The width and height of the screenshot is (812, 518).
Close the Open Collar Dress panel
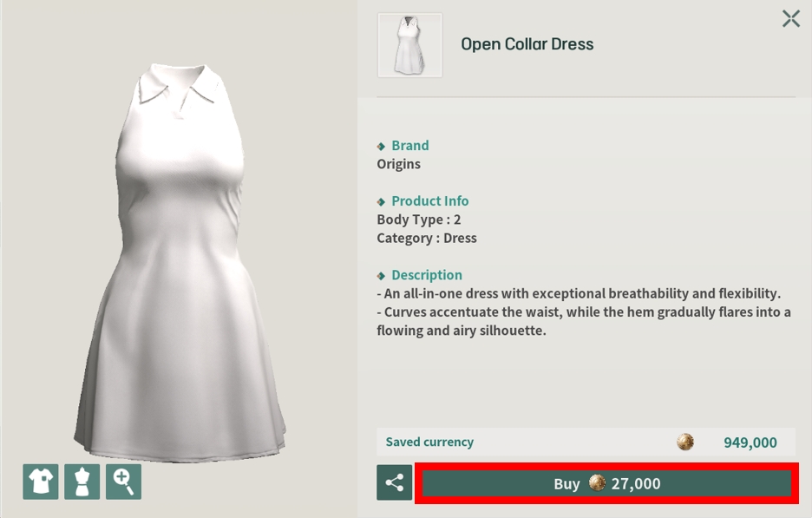[790, 18]
